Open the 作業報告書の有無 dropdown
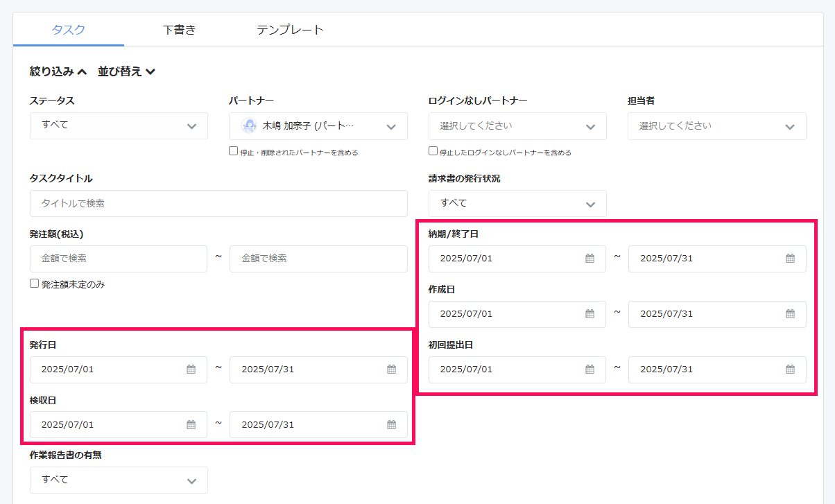Viewport: 835px width, 504px height. [119, 480]
